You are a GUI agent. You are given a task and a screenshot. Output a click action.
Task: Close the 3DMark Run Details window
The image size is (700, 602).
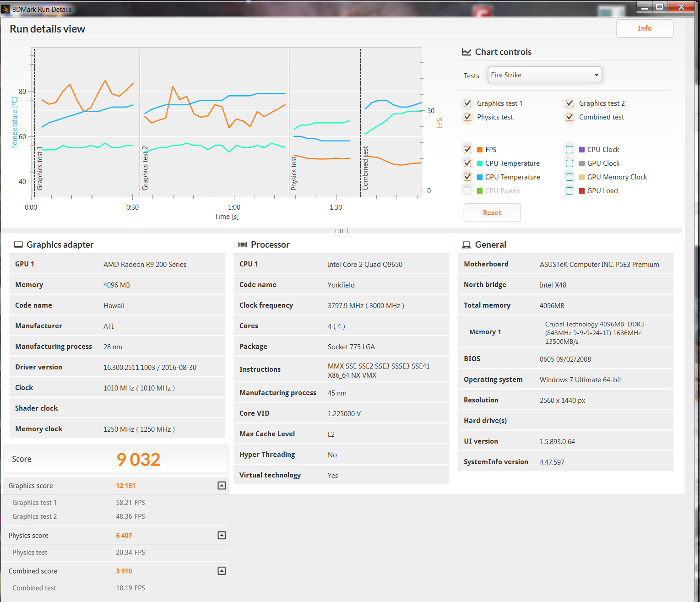click(x=681, y=7)
